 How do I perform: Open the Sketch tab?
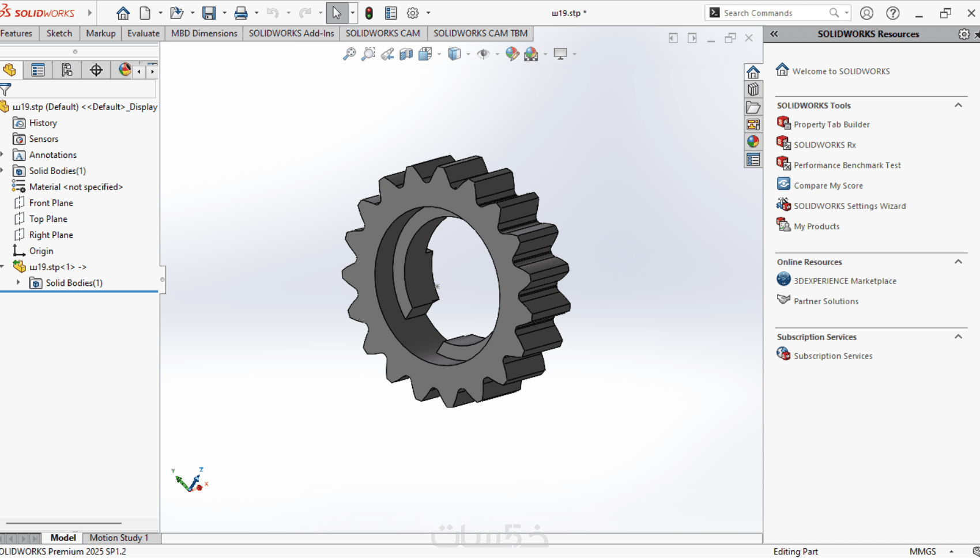pyautogui.click(x=59, y=33)
